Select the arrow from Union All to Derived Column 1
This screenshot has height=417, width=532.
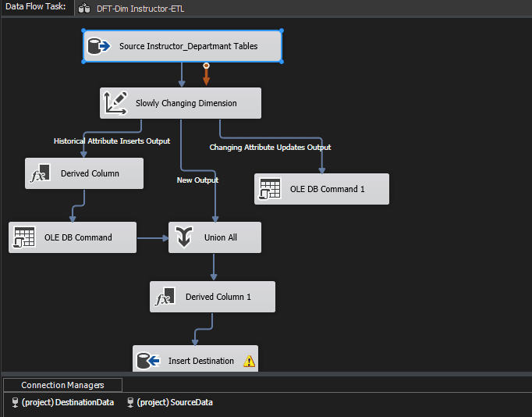click(x=214, y=267)
